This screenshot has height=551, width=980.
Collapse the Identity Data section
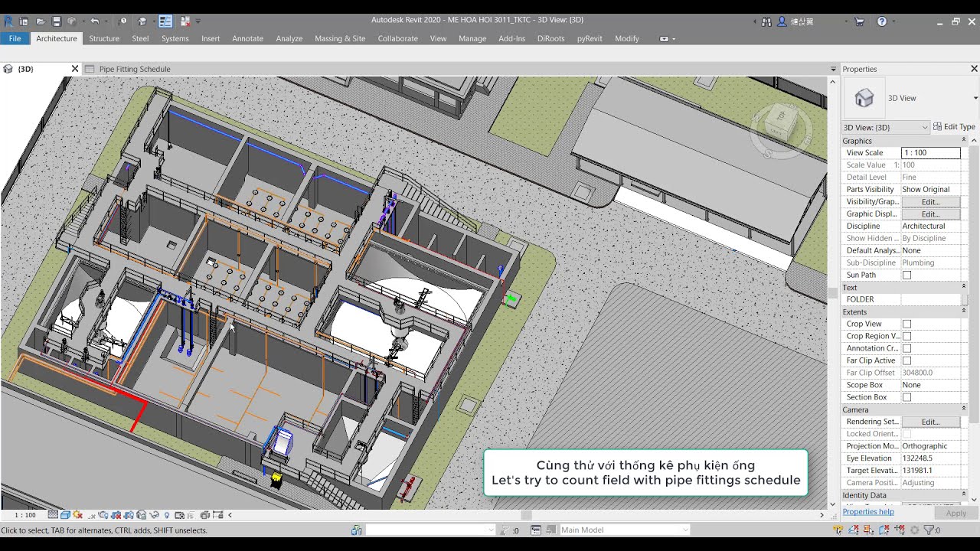963,495
